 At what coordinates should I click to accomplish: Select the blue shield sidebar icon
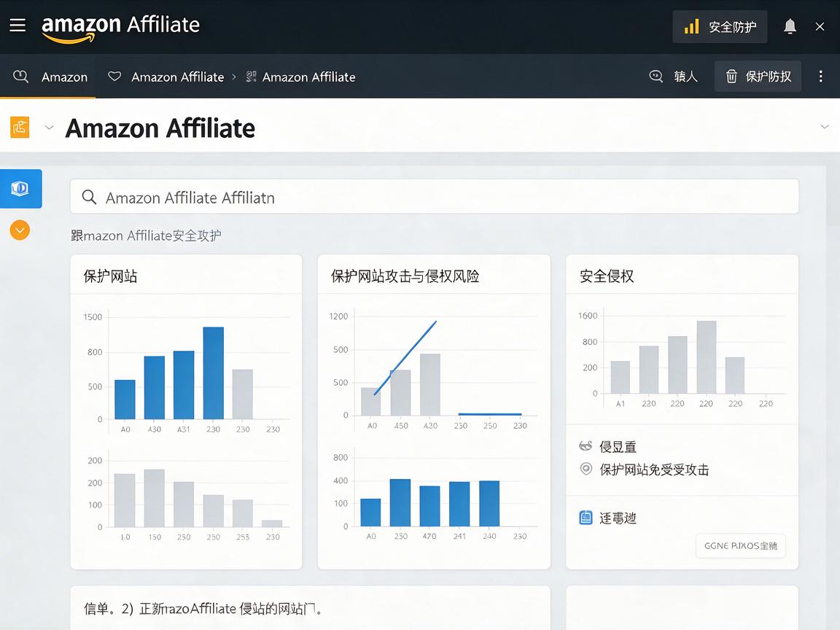[x=21, y=189]
